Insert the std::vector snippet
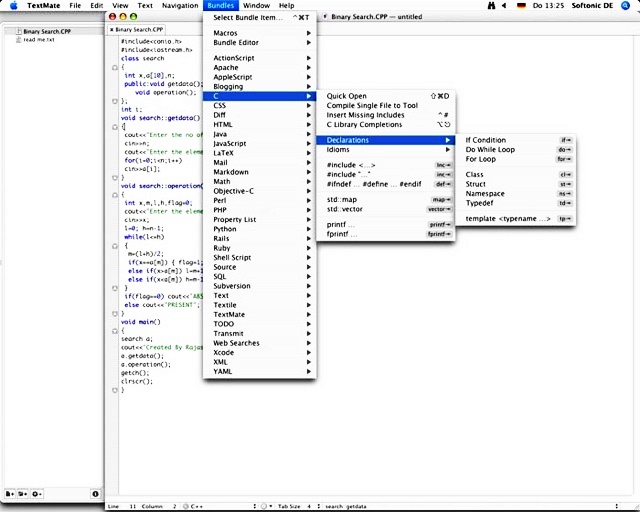 click(386, 209)
